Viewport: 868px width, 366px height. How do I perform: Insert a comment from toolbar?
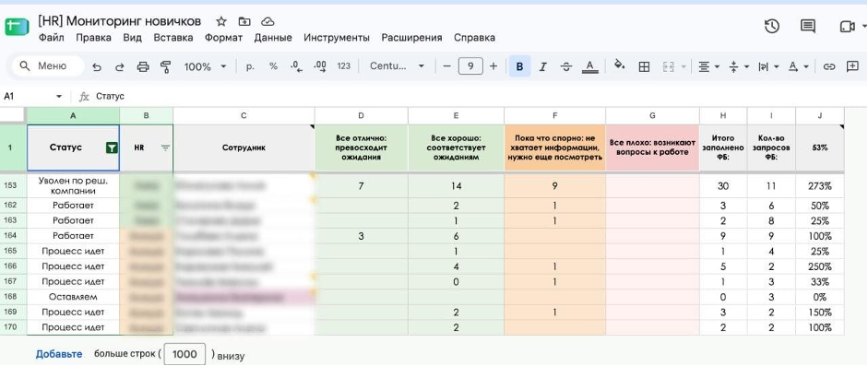[852, 66]
